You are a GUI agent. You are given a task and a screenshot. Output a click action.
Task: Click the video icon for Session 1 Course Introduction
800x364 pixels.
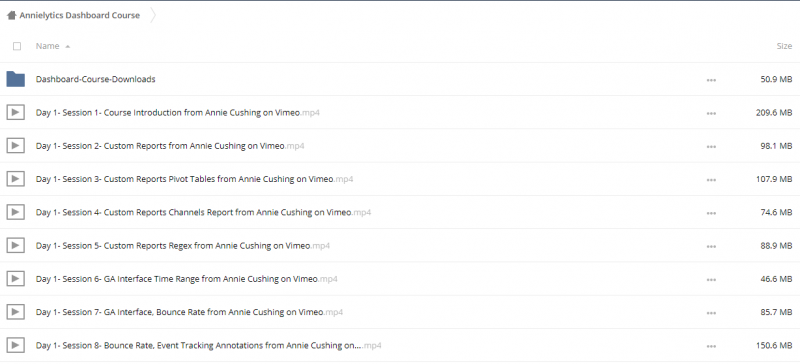point(16,112)
